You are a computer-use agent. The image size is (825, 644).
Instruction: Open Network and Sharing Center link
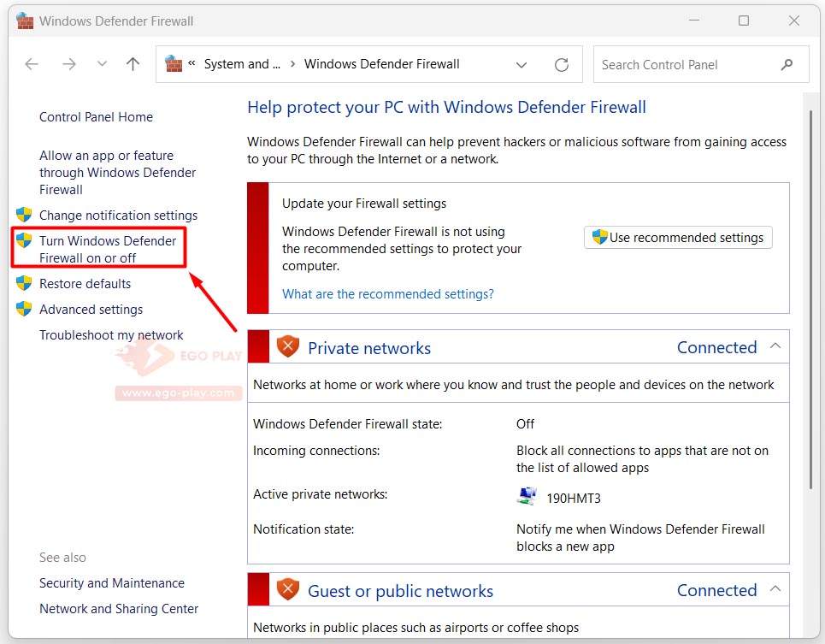tap(119, 609)
